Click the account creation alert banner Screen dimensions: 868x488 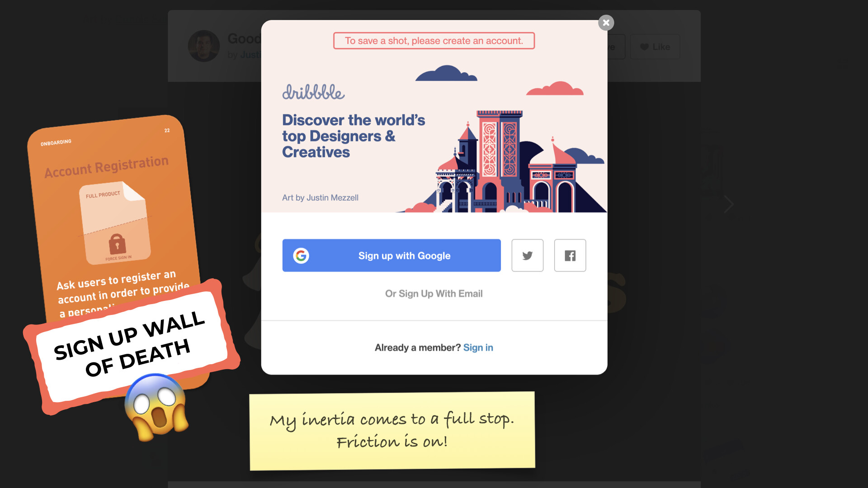pyautogui.click(x=434, y=41)
